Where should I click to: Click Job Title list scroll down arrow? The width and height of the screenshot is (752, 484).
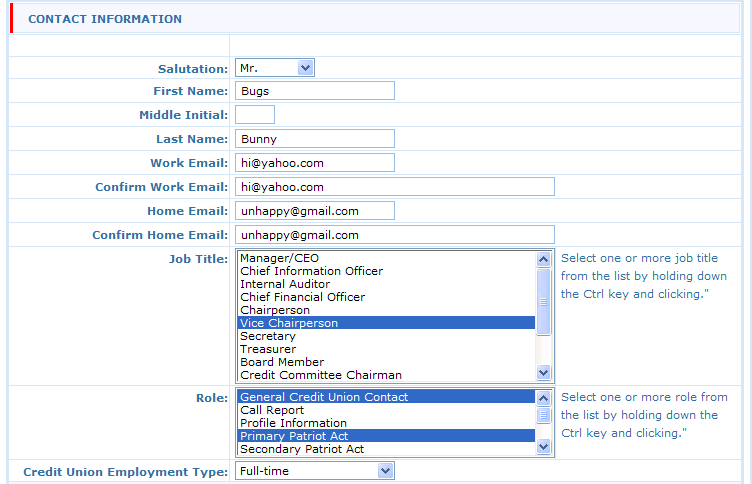point(543,372)
